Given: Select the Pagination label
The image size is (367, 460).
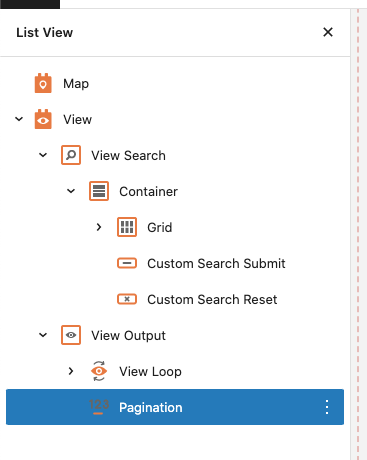Looking at the screenshot, I should pos(151,408).
